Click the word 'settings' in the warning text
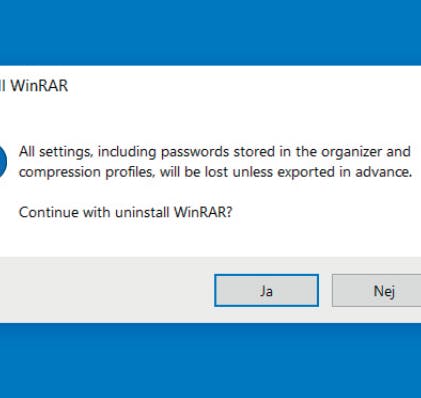The image size is (421, 398). pyautogui.click(x=65, y=152)
